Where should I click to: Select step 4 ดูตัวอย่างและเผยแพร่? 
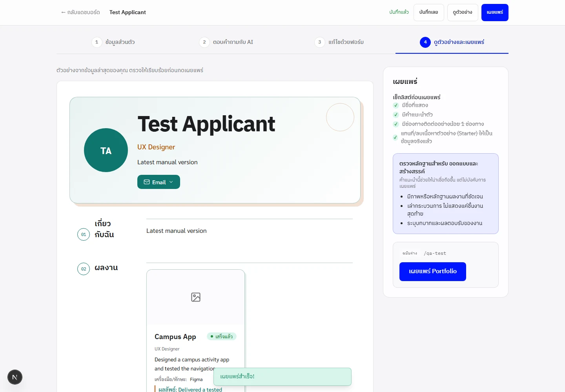pos(452,42)
